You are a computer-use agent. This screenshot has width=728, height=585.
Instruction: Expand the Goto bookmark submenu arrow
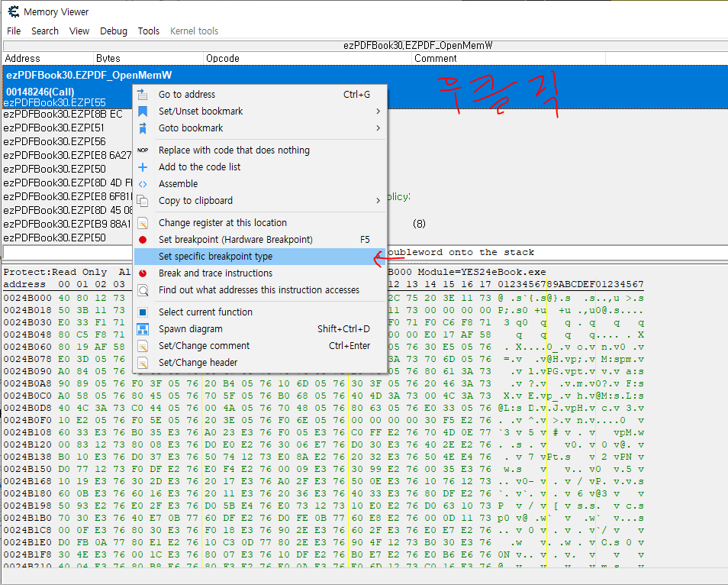pos(378,128)
